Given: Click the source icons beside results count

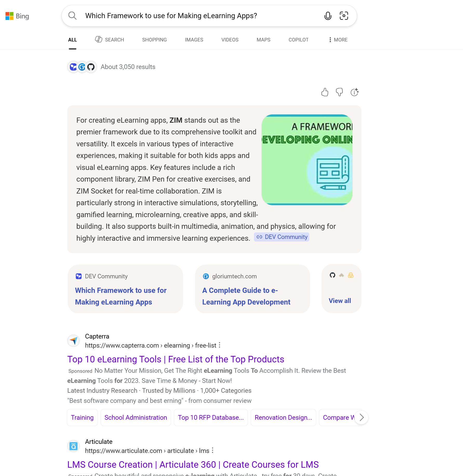Looking at the screenshot, I should [82, 67].
